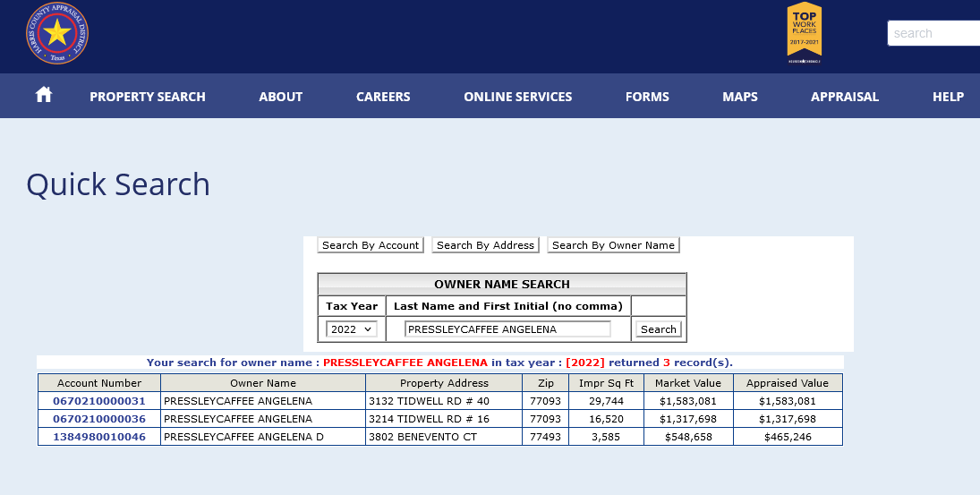Click the Market Value column header

coord(688,383)
